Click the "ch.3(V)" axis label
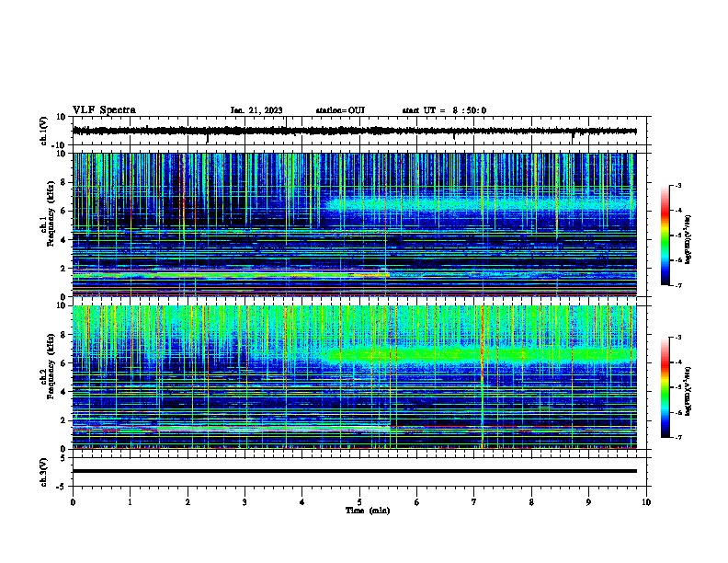728x563 pixels. click(44, 472)
